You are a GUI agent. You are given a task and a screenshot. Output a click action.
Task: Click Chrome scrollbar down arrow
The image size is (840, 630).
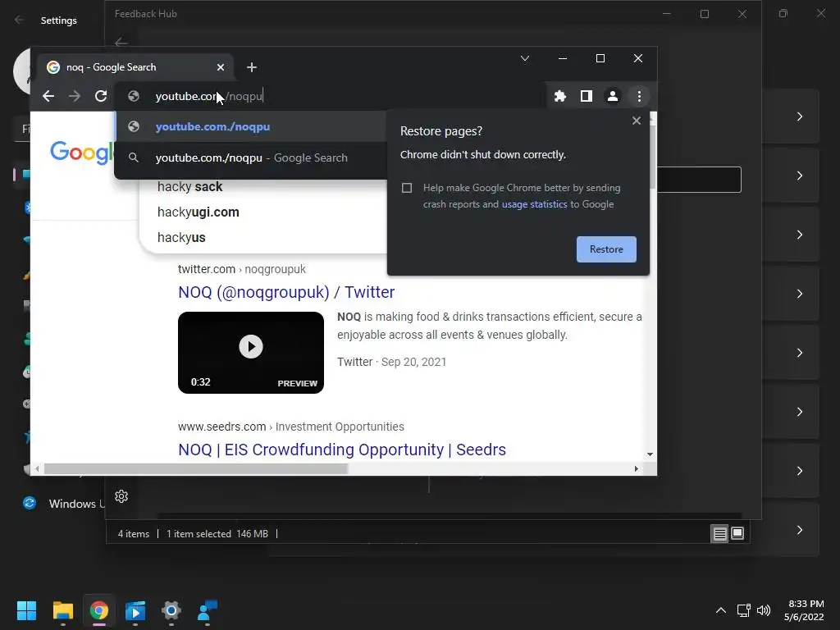(650, 454)
